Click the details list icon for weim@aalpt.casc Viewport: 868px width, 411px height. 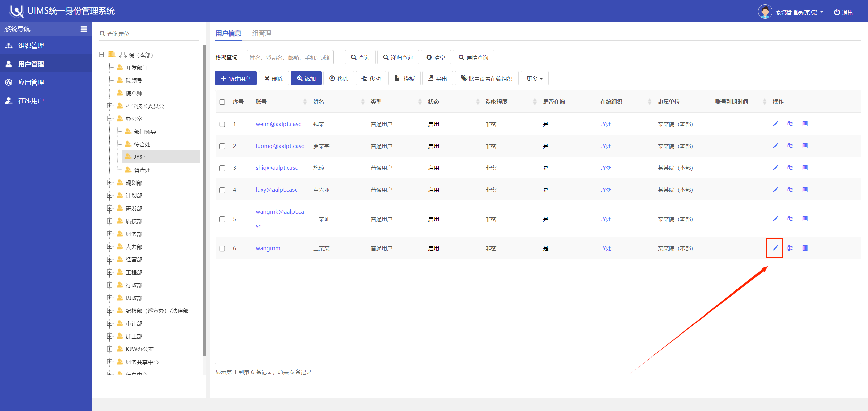point(805,124)
